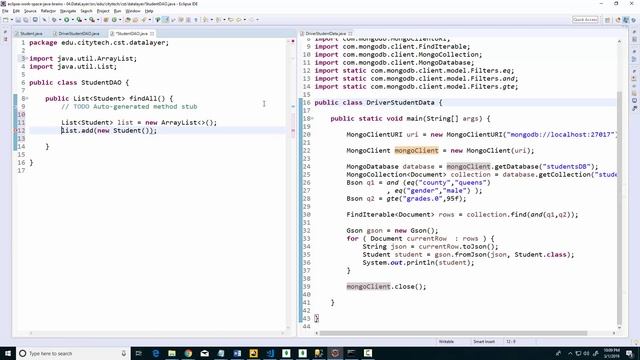
Task: Open Windows notification center icon
Action: pyautogui.click(x=629, y=353)
